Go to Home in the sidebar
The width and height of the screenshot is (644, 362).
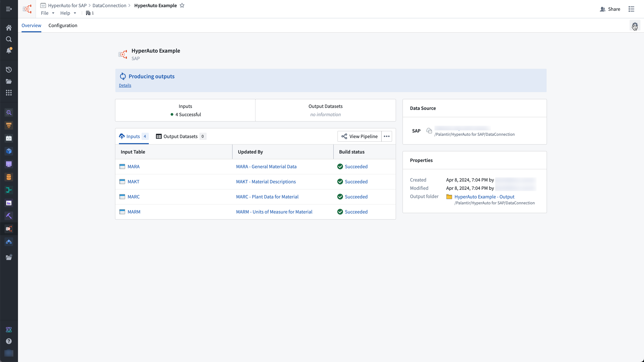(9, 27)
